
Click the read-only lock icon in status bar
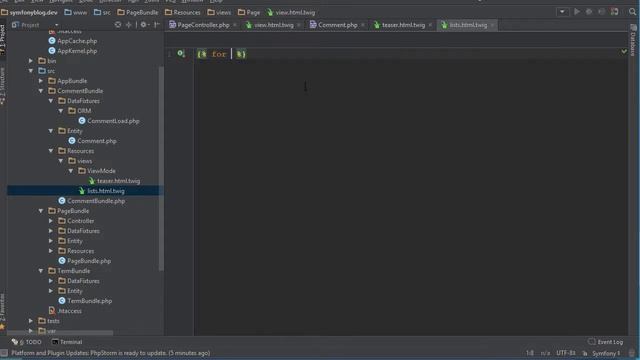point(585,353)
